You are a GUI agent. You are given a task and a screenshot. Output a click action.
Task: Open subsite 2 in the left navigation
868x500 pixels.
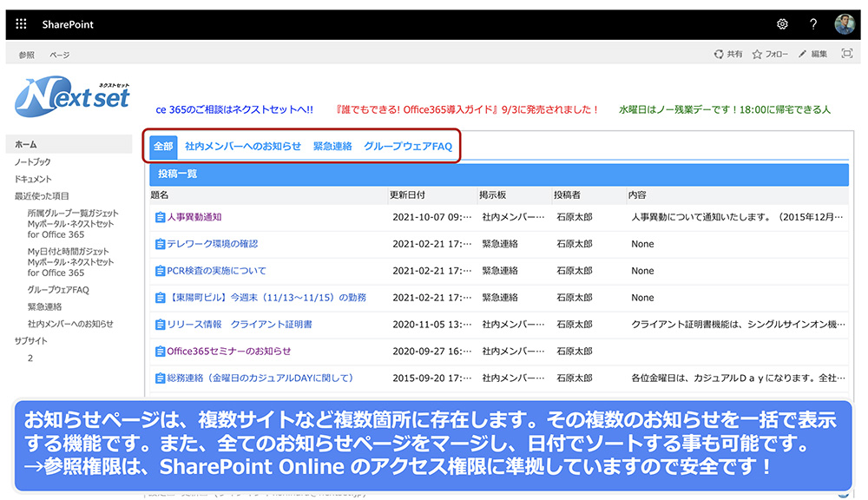[30, 359]
